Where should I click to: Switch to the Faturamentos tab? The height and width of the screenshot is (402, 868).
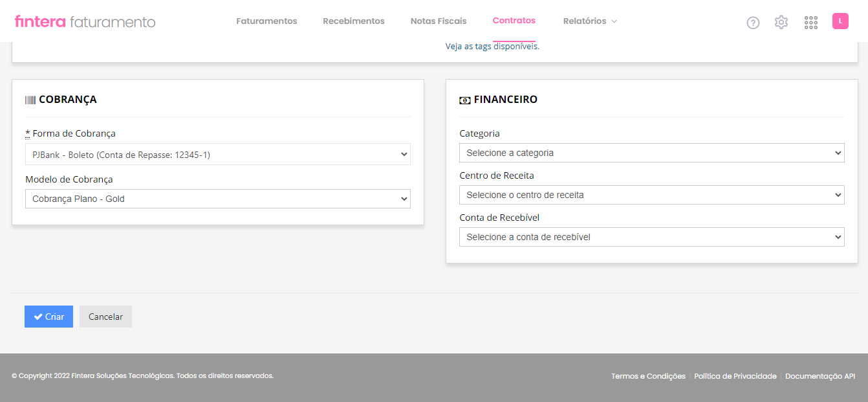point(266,21)
